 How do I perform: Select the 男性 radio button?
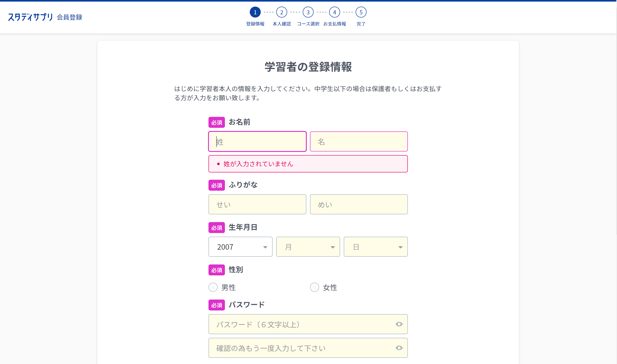(213, 287)
